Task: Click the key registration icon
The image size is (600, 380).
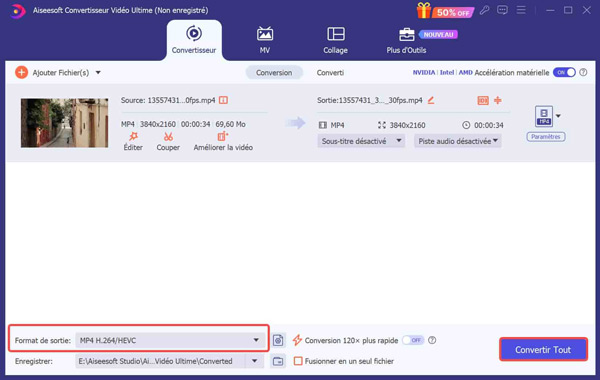Action: [x=484, y=10]
